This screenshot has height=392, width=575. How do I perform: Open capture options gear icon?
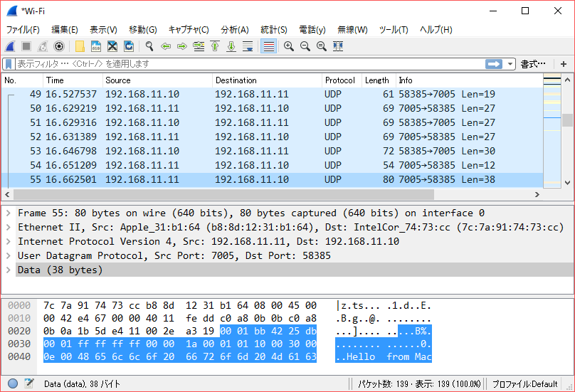point(59,46)
